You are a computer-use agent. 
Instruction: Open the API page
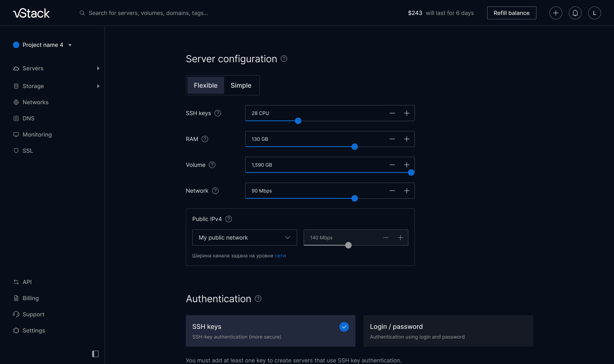click(27, 282)
